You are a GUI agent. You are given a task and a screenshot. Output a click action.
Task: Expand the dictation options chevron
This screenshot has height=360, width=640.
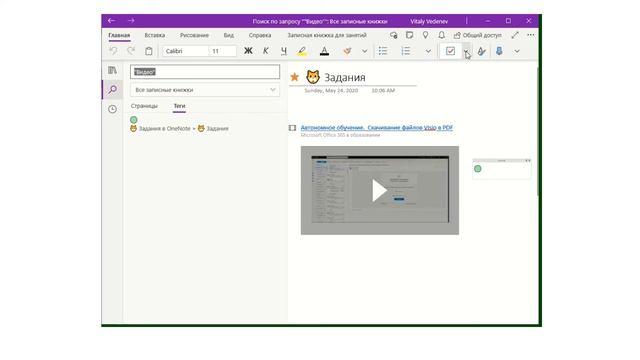coord(517,51)
